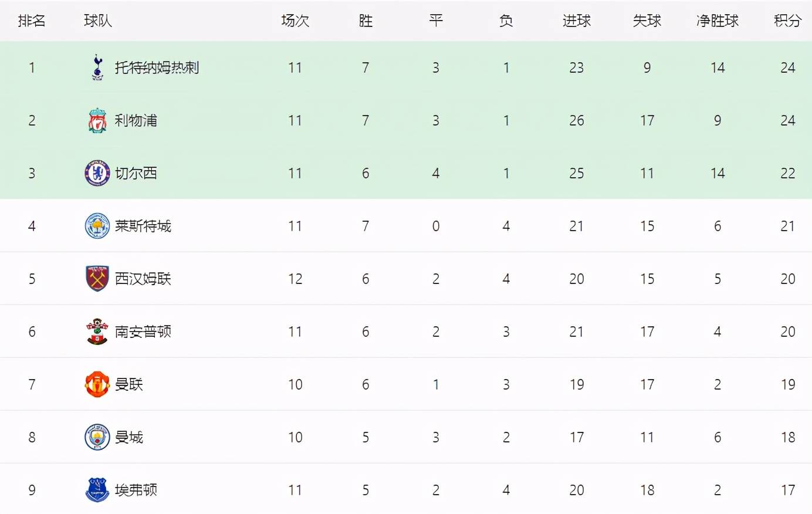
Task: Sort table by 积分 column header
Action: (787, 21)
